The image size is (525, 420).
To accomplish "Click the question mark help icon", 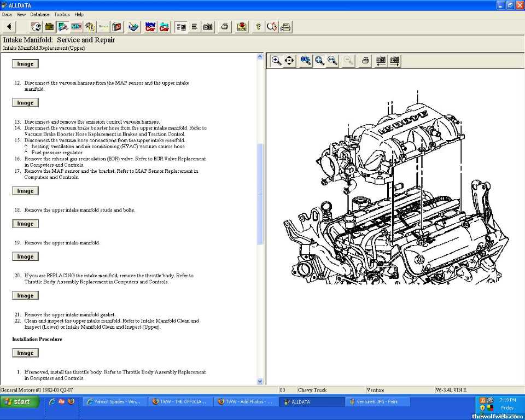I will [258, 27].
